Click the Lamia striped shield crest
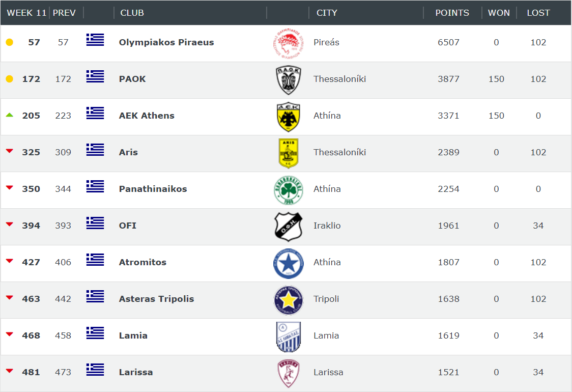 288,337
